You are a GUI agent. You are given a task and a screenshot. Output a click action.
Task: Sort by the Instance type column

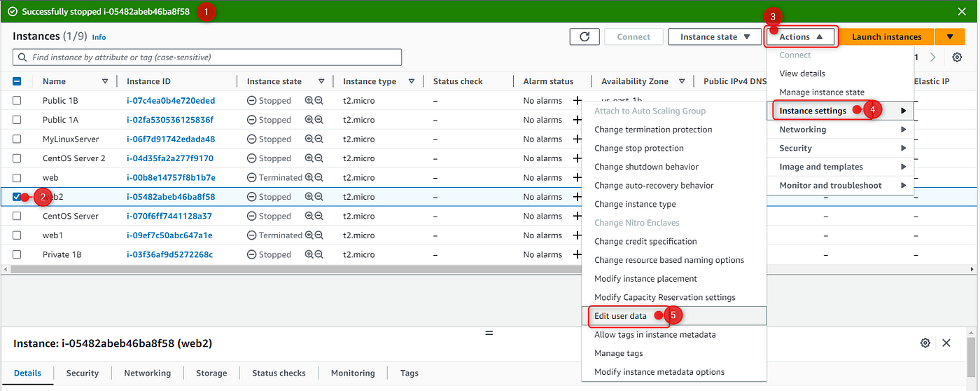click(x=412, y=81)
